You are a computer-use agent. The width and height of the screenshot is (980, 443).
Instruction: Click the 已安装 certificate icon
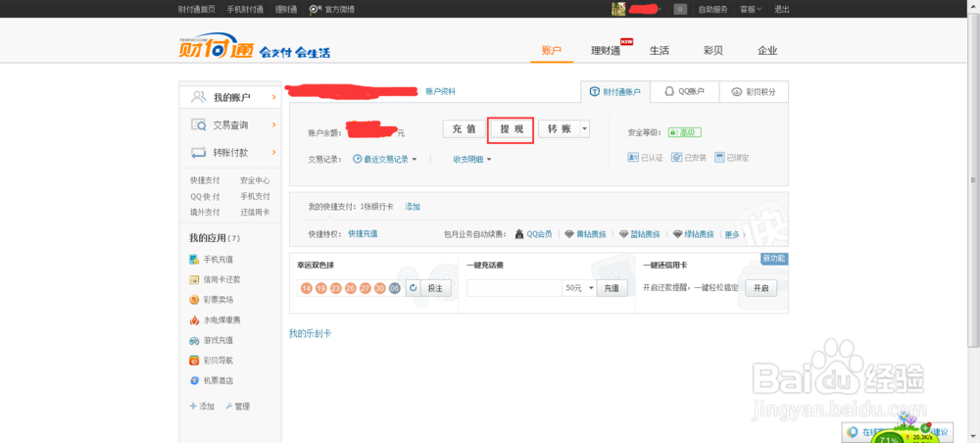point(677,158)
